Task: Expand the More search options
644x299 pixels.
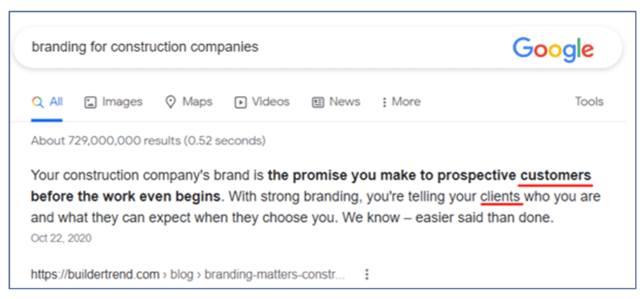Action: pyautogui.click(x=401, y=102)
